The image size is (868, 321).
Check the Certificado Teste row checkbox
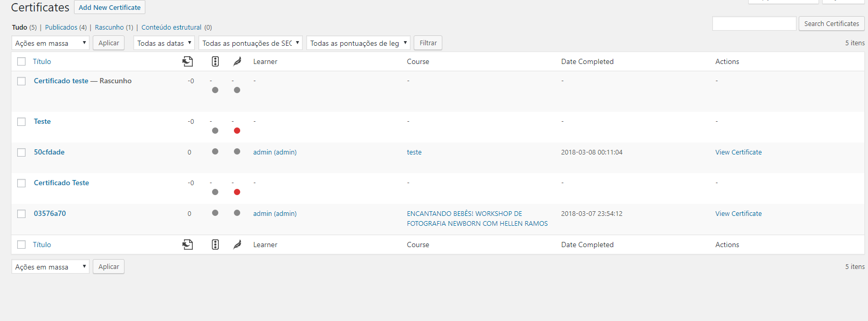click(x=21, y=183)
